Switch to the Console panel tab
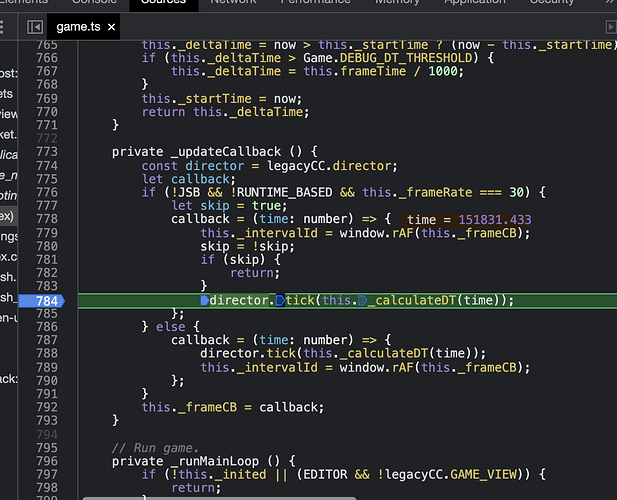Screen dimensions: 617x500 [94, 3]
